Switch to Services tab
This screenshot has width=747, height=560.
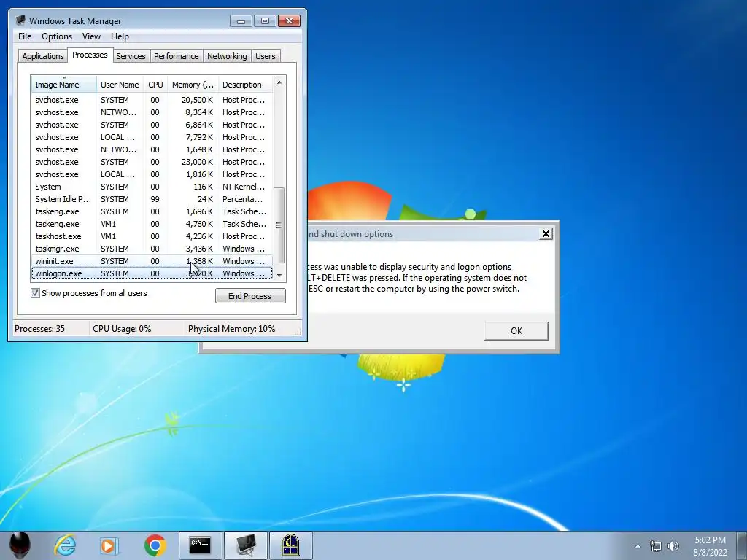coord(131,56)
